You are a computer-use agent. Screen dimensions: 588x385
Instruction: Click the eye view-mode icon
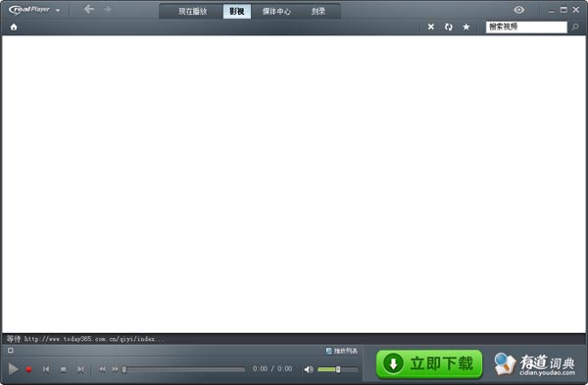[519, 10]
